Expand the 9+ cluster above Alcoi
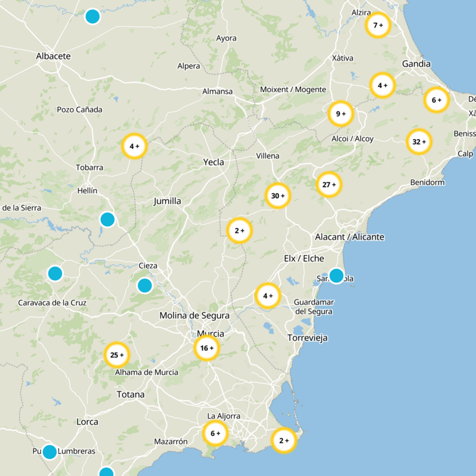Image resolution: width=476 pixels, height=476 pixels. [x=341, y=114]
